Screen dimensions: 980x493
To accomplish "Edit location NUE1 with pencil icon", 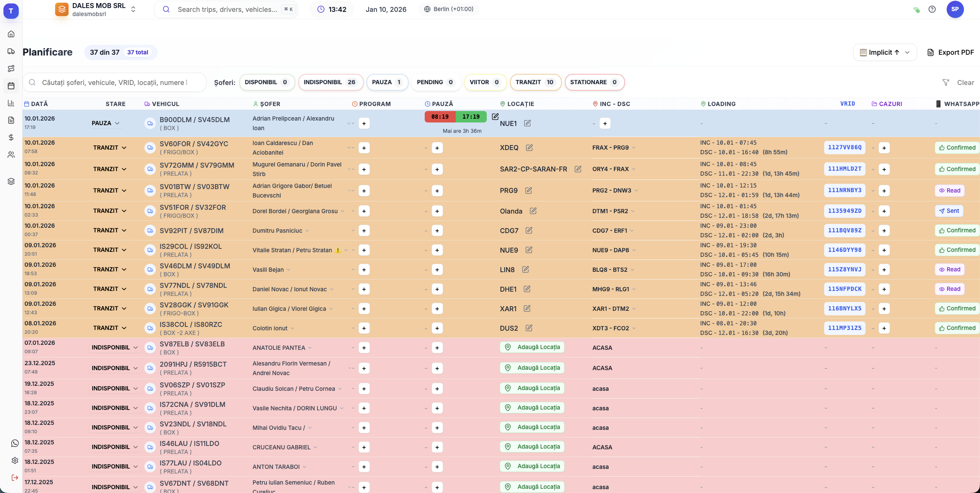I will [527, 123].
